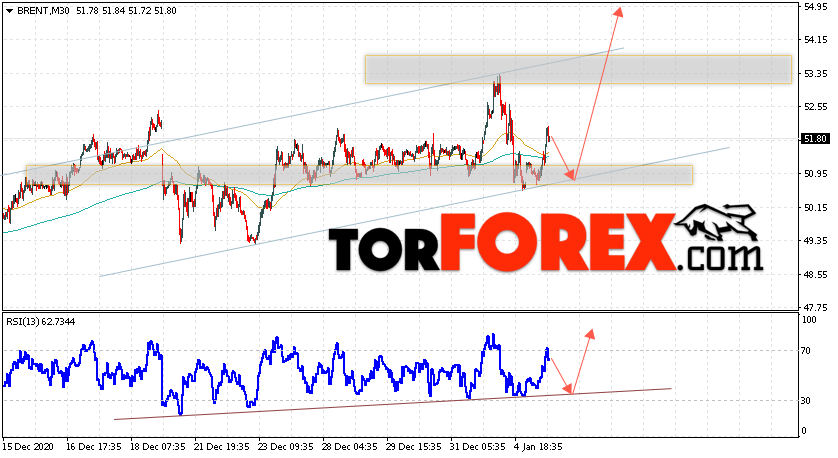This screenshot has width=838, height=458.
Task: Select the 29 Dec 15:35 time label
Action: tap(415, 447)
